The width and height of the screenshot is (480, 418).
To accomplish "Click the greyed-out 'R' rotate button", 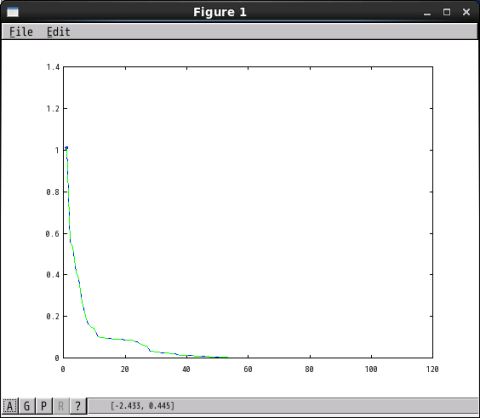I will [61, 406].
